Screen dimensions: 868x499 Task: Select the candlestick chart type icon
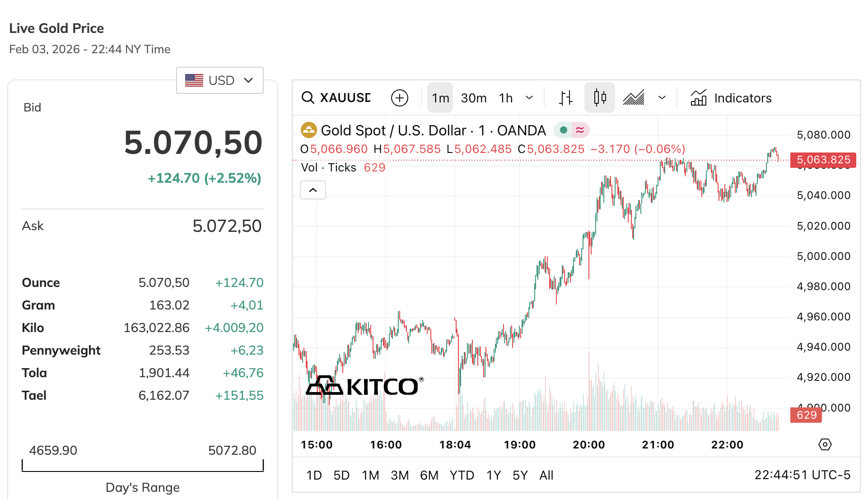[x=599, y=97]
